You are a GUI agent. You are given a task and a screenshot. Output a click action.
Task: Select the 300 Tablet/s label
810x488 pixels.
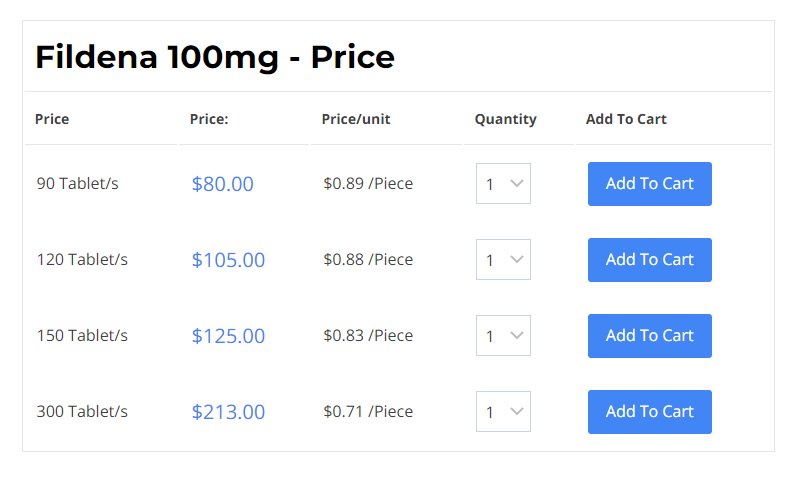click(x=82, y=412)
